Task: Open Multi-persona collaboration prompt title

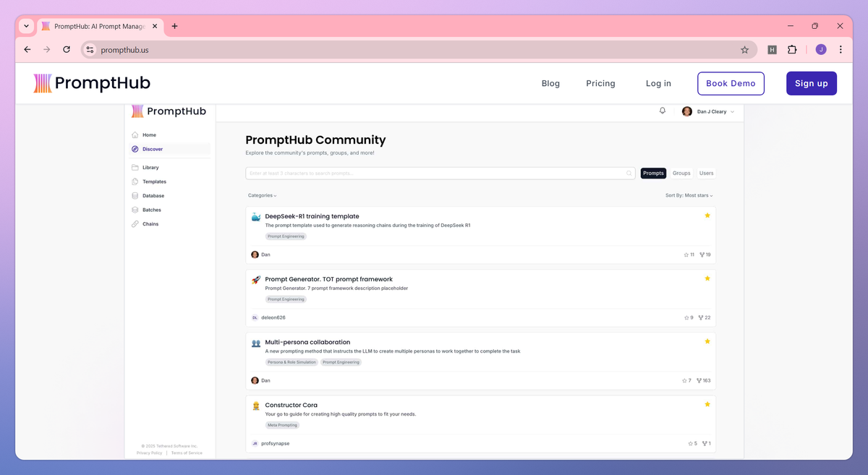Action: (x=307, y=342)
